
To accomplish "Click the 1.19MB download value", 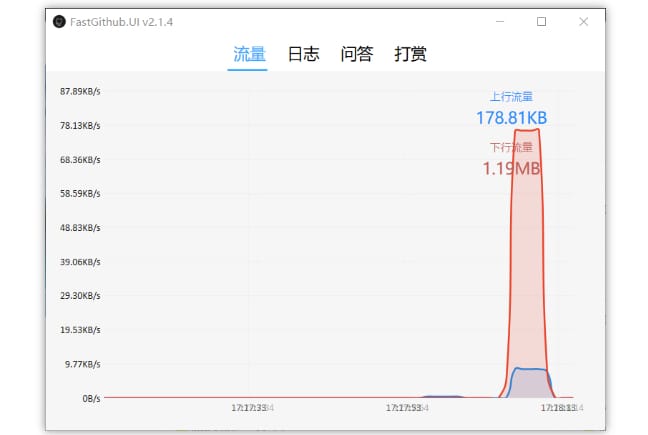I will (x=512, y=169).
